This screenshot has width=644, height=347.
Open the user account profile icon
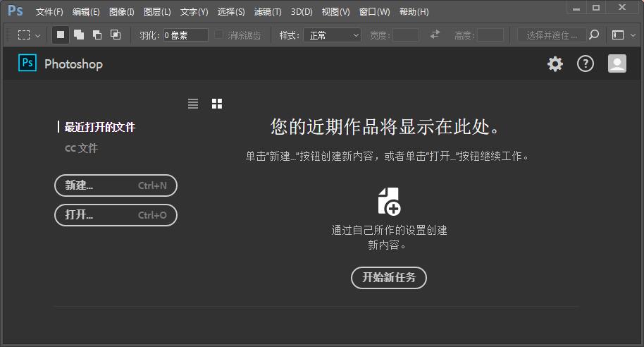[x=617, y=63]
